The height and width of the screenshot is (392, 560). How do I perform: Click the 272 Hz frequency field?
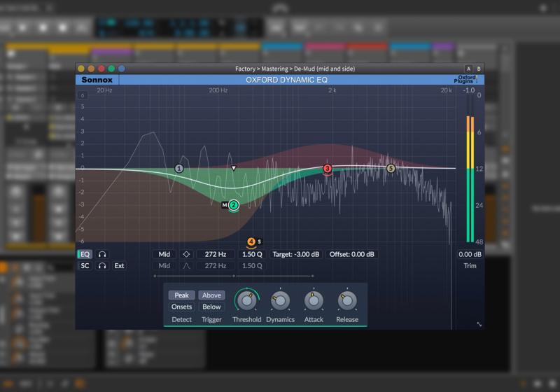point(216,255)
